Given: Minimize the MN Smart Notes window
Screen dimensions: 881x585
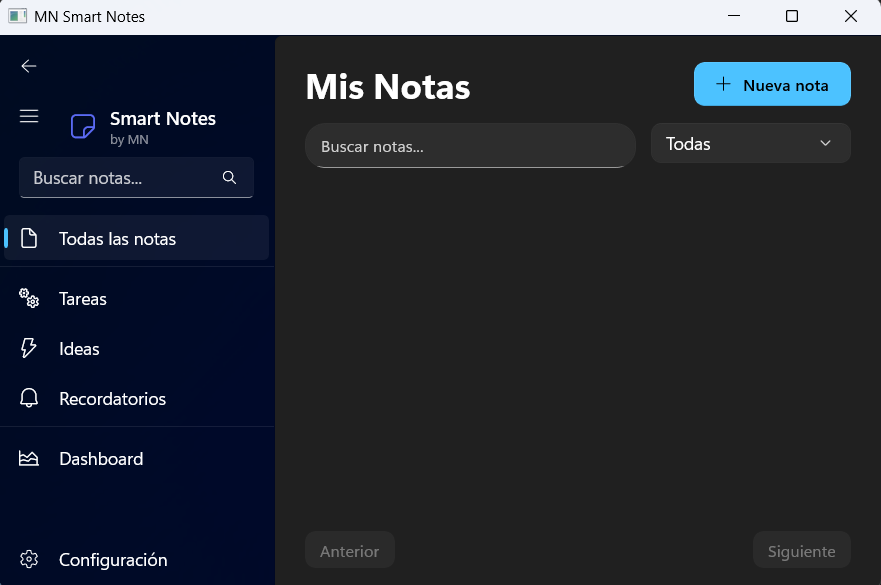Looking at the screenshot, I should (x=734, y=16).
